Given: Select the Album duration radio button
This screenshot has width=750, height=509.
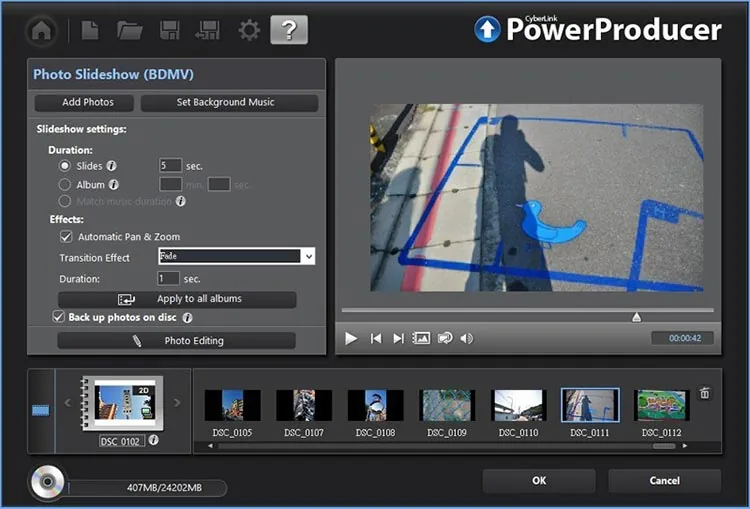Looking at the screenshot, I should (65, 185).
